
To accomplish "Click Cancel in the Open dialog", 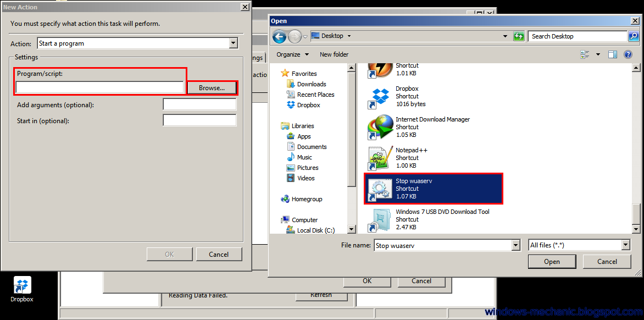I will [607, 262].
